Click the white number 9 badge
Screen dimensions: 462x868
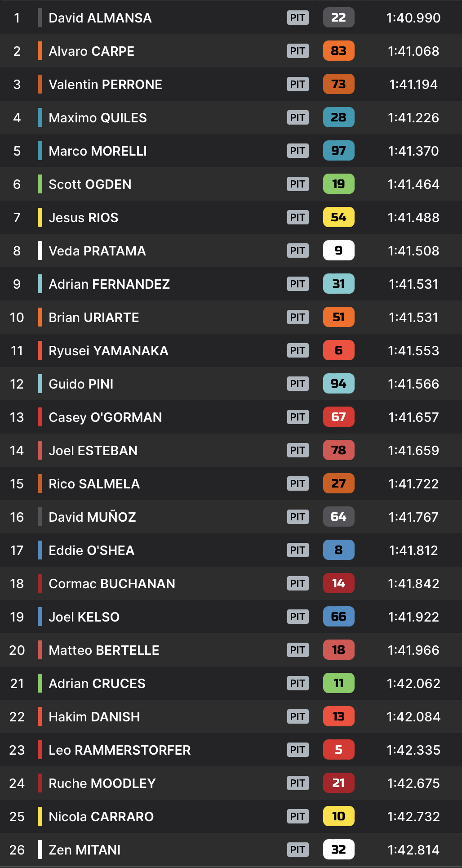338,251
